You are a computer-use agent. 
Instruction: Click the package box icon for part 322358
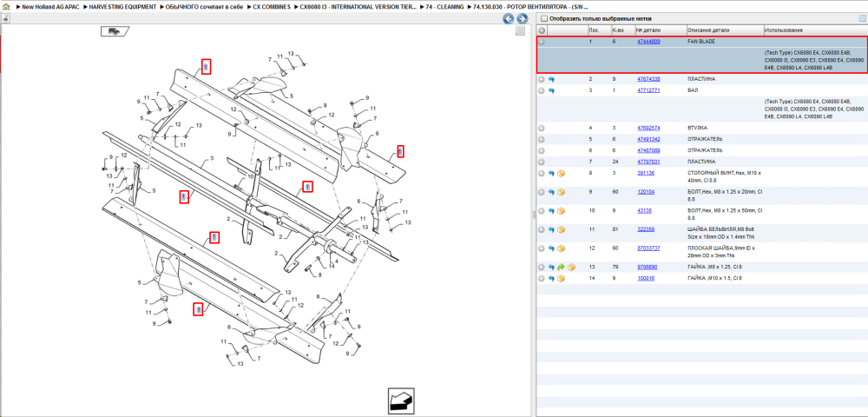(562, 229)
